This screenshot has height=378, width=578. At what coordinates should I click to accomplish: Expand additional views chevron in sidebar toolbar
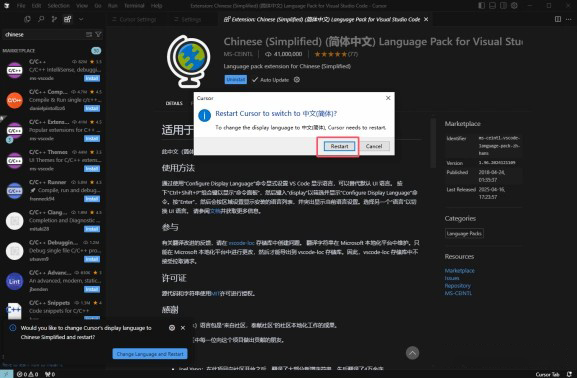81,19
